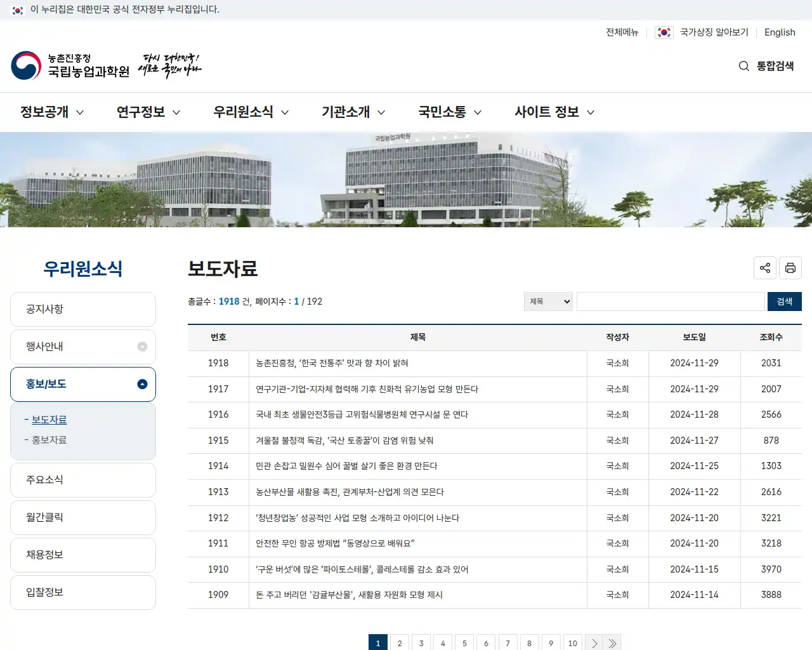Expand the 국민소통 main menu
Image resolution: width=812 pixels, height=650 pixels.
pos(450,112)
